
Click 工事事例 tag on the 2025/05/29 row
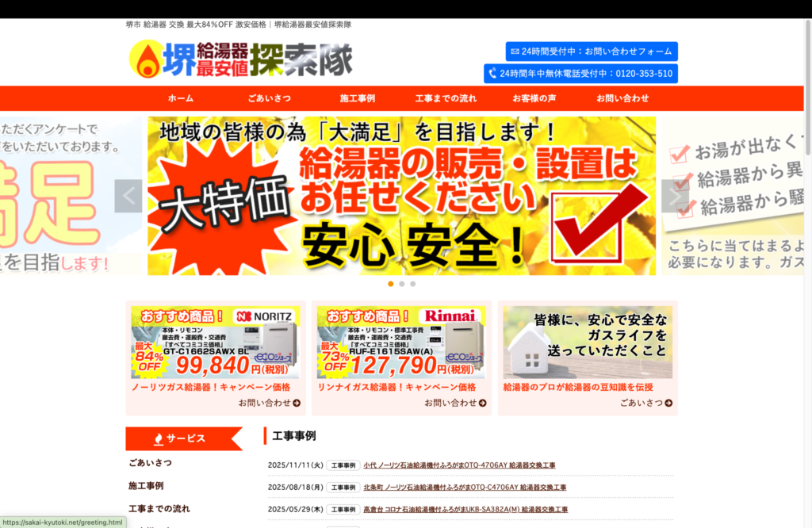click(343, 509)
